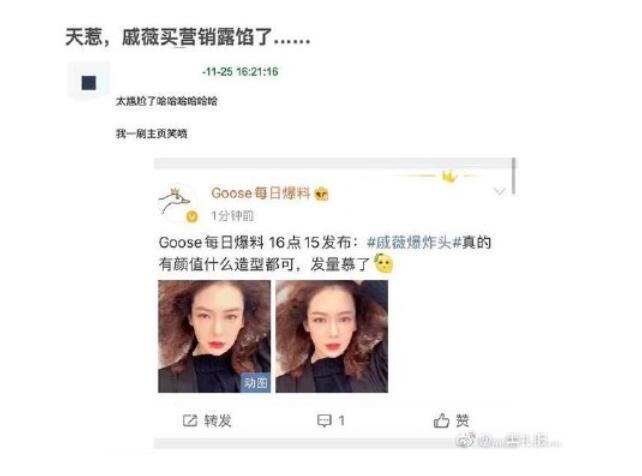Click the yellow verified badge on avatar
This screenshot has height=476, width=642.
192,217
